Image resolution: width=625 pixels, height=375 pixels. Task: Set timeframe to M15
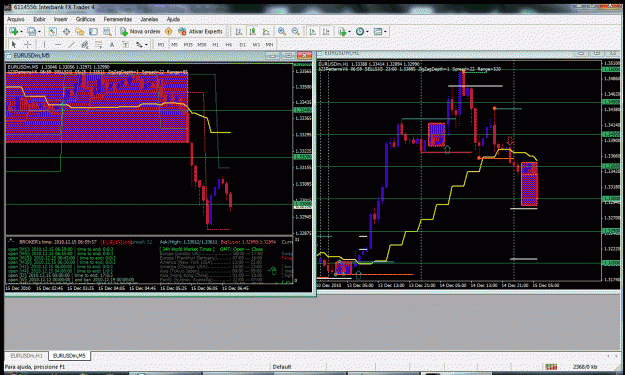point(188,45)
